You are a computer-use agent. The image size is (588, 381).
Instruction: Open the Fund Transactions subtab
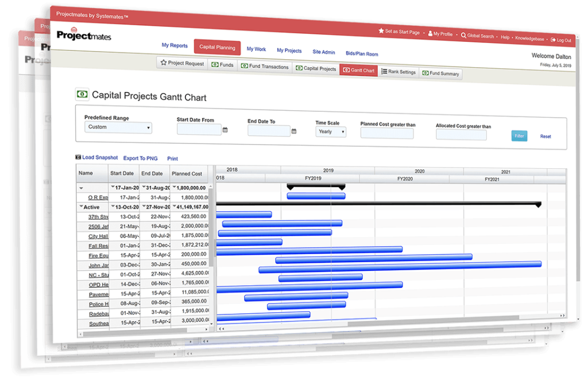(x=265, y=67)
